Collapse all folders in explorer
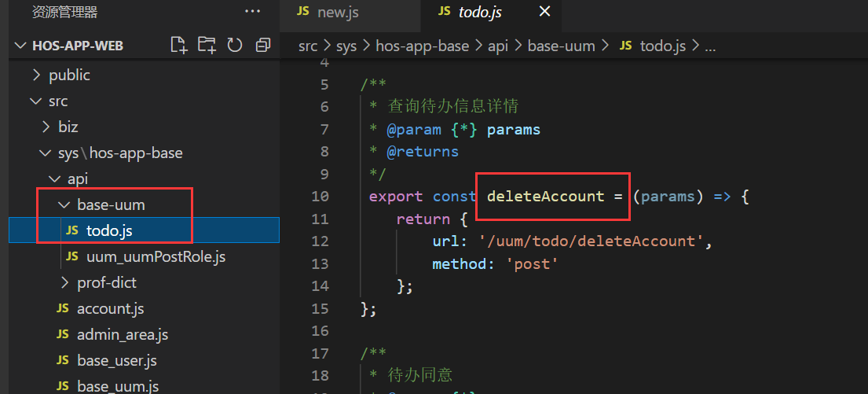The width and height of the screenshot is (868, 394). pos(262,45)
